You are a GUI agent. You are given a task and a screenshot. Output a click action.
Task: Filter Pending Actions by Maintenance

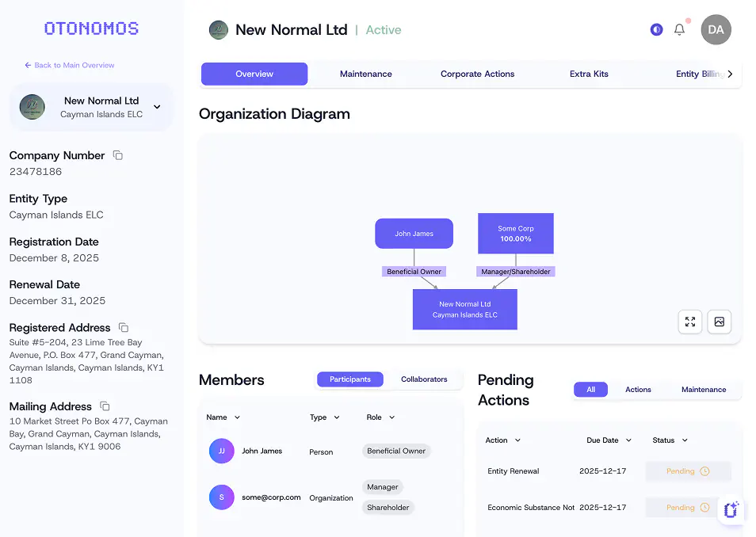point(704,389)
